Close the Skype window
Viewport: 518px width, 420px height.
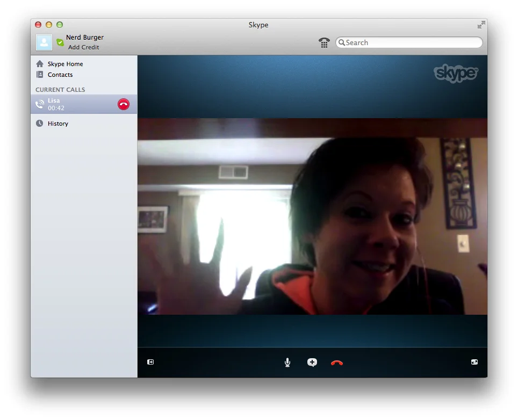click(x=38, y=25)
